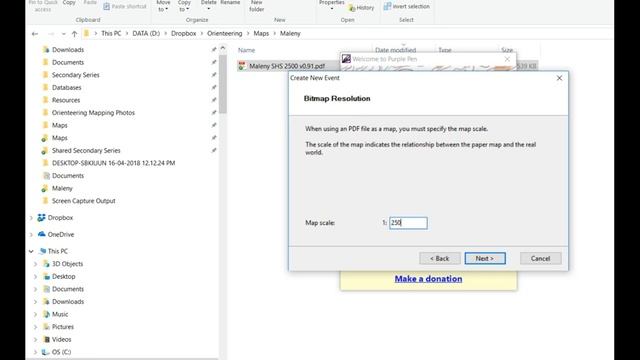Viewport: 640px width, 360px height.
Task: Open Music folder under This PC
Action: click(60, 314)
